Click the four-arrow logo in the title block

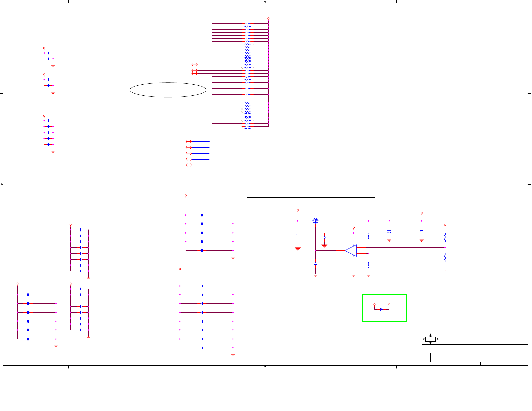tap(431, 339)
